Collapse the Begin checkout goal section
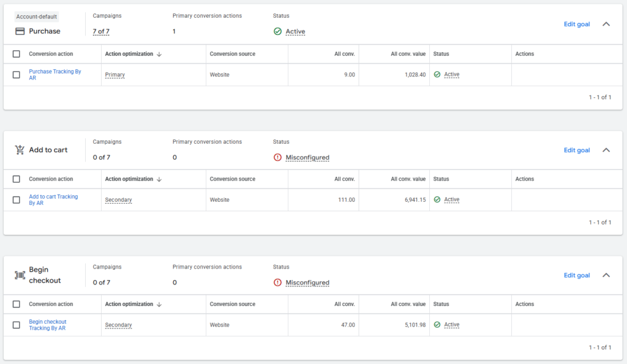627x364 pixels. (x=606, y=275)
